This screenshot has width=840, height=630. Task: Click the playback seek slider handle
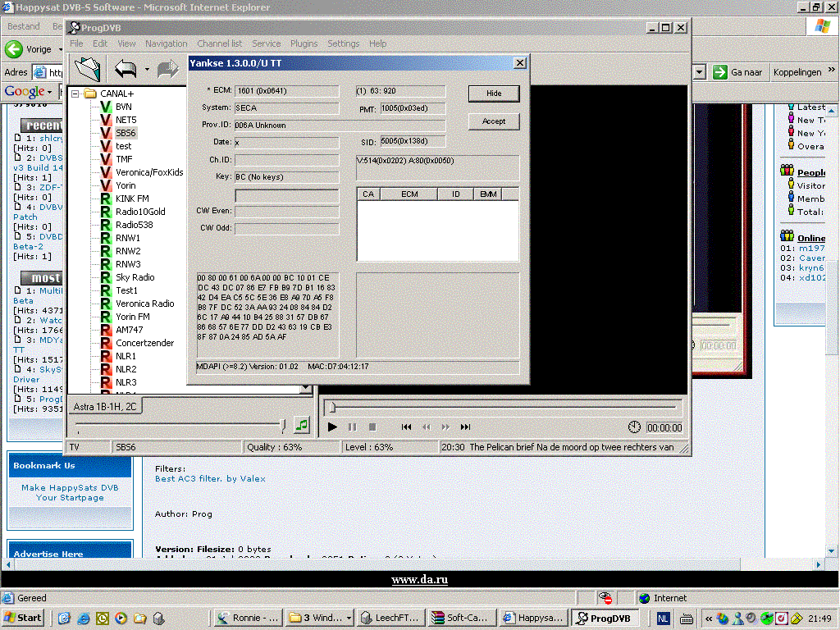point(332,408)
